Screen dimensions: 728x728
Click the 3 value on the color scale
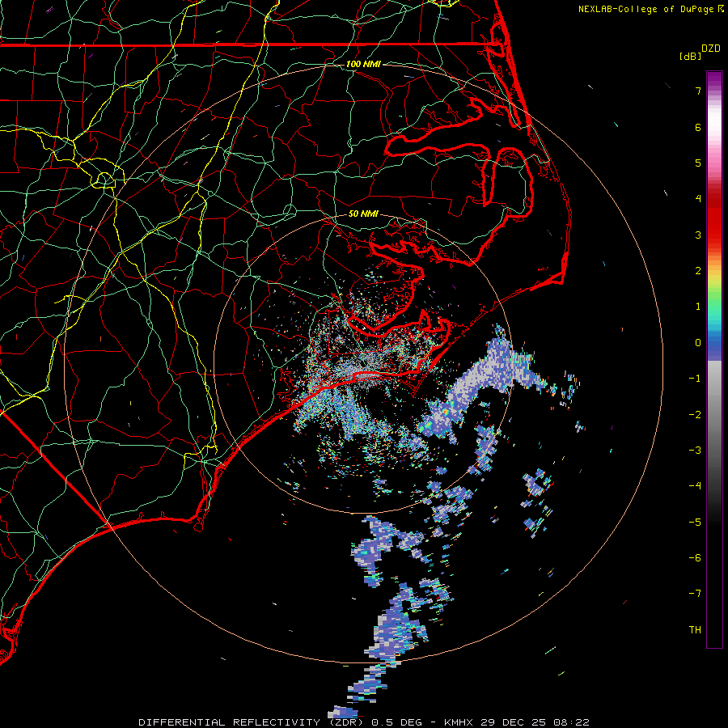pos(698,235)
